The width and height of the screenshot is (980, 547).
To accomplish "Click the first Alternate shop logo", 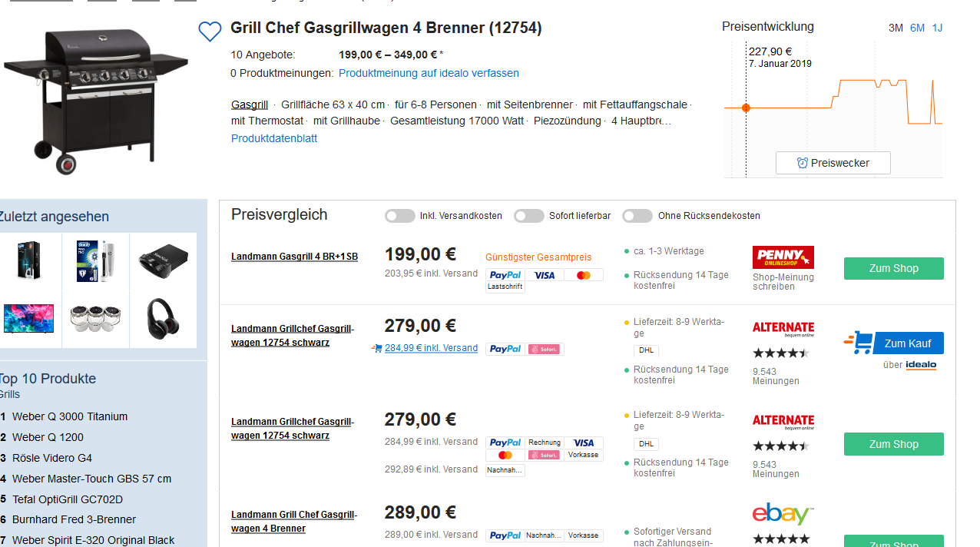I will pos(783,329).
